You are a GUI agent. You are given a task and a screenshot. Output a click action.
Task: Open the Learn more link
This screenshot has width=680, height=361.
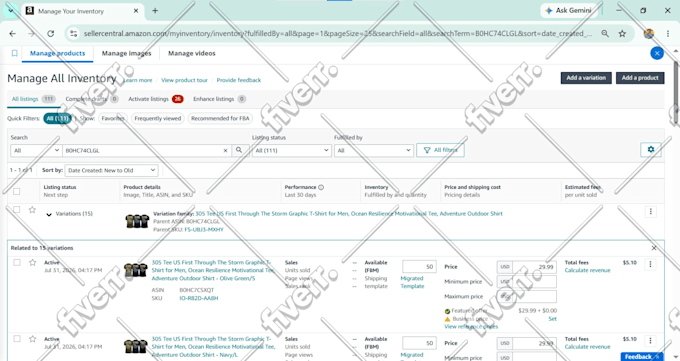point(137,80)
